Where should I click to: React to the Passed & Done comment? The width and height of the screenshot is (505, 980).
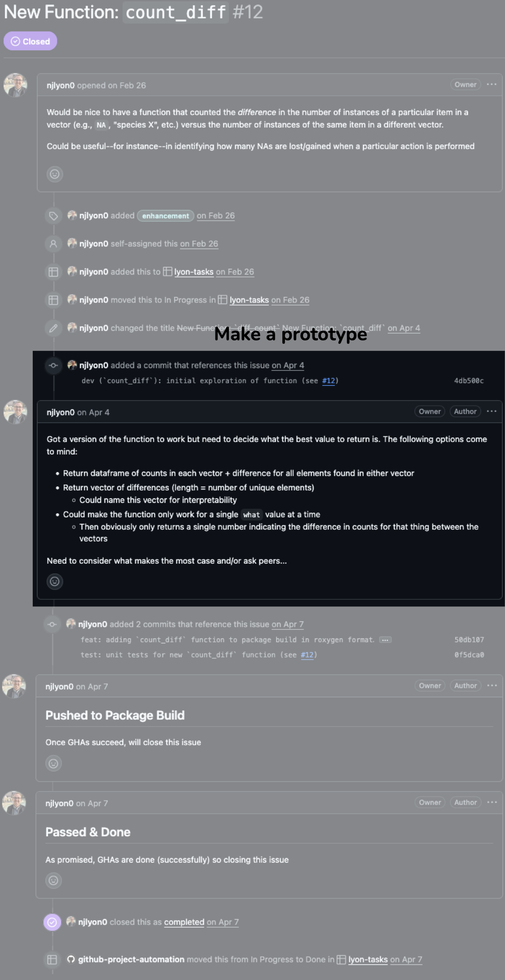click(53, 880)
